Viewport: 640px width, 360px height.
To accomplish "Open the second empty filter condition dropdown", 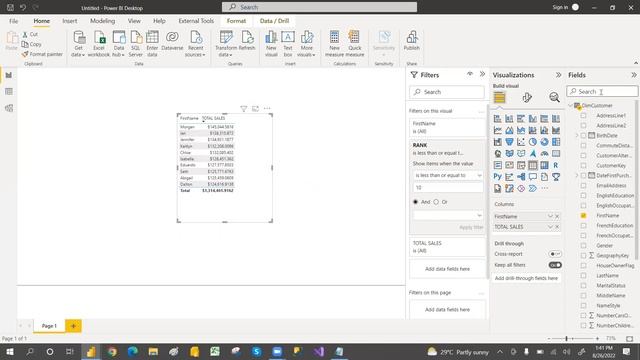I will coord(448,215).
